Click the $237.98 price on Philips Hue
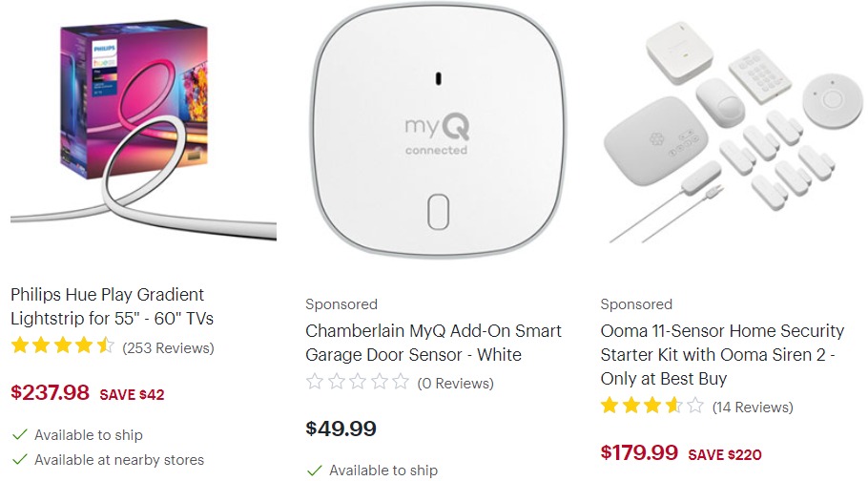The width and height of the screenshot is (868, 481). pos(50,393)
